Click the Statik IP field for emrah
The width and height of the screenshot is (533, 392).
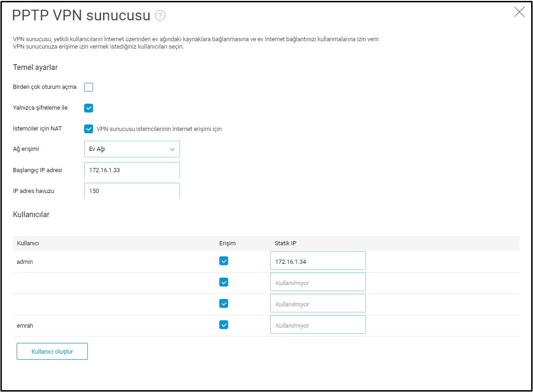(x=318, y=325)
